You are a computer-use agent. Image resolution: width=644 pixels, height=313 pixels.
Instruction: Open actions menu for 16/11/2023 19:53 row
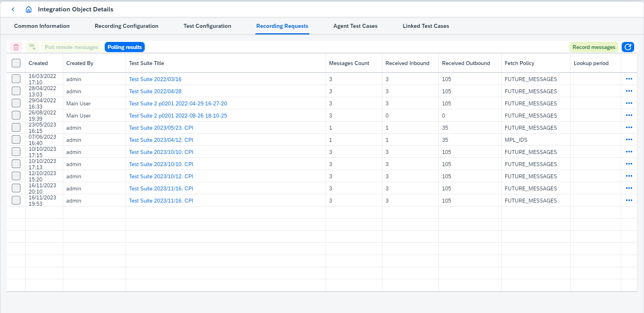[x=629, y=200]
